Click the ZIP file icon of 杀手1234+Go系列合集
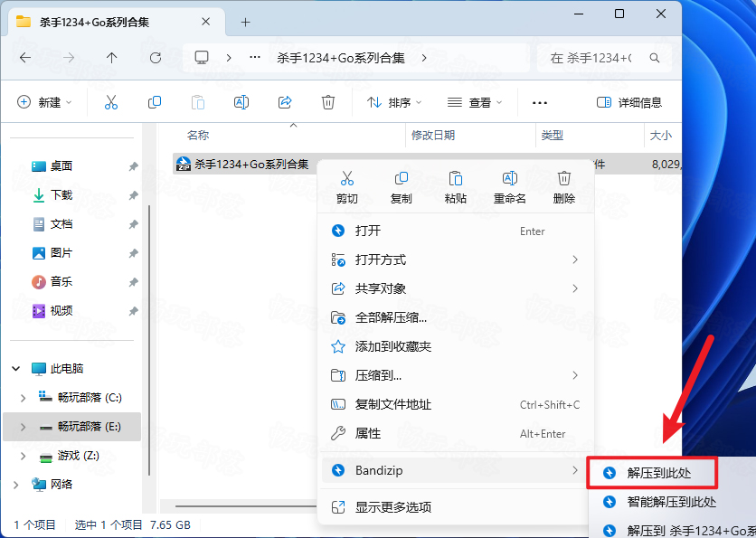Viewport: 756px width, 538px height. [184, 164]
